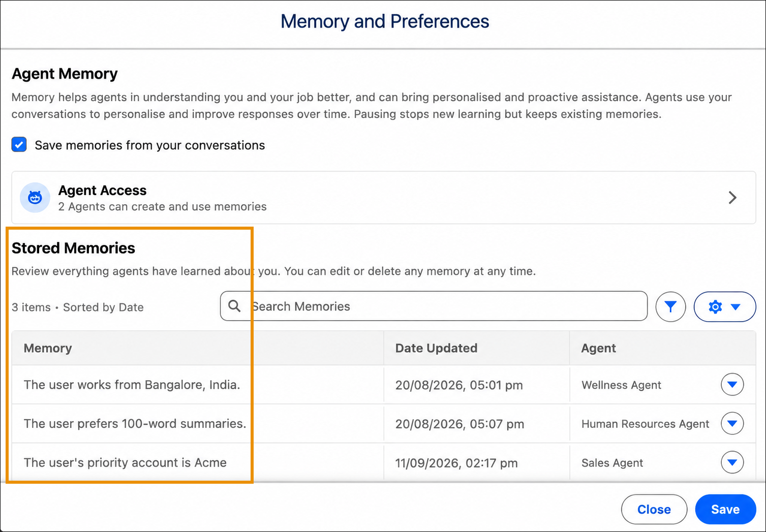766x532 pixels.
Task: Open row actions for Human Resources Agent memory
Action: tap(732, 423)
